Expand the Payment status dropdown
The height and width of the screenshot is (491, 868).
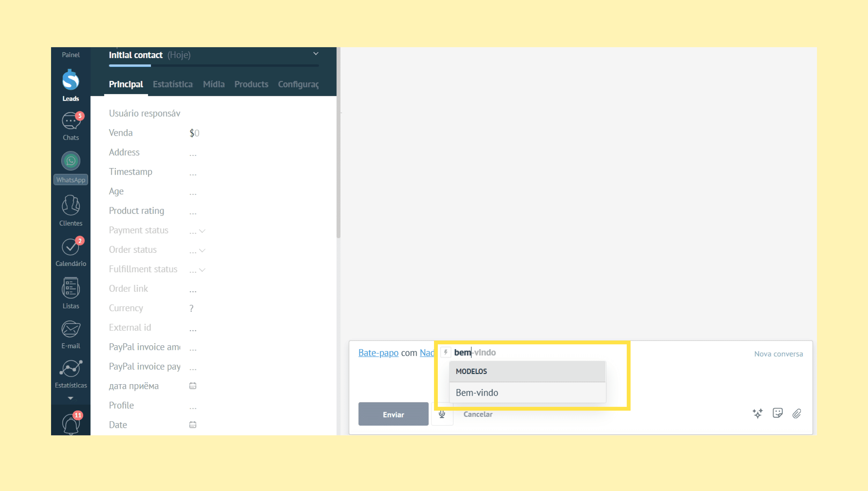[202, 231]
